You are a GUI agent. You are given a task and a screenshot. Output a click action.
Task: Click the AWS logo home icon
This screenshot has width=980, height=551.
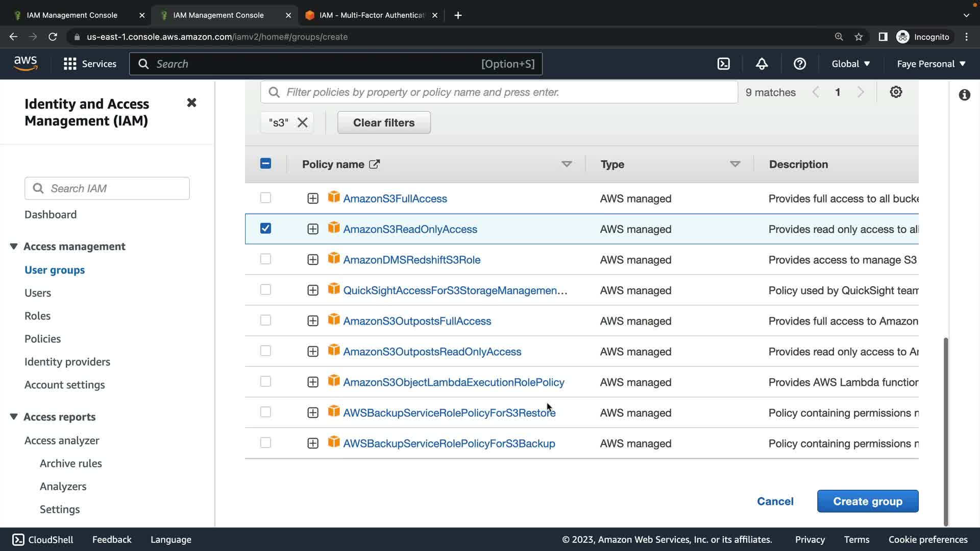(x=26, y=64)
